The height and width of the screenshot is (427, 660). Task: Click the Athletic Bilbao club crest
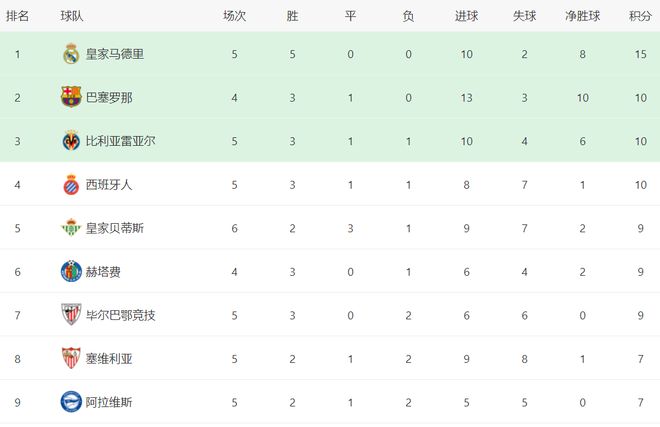(71, 315)
